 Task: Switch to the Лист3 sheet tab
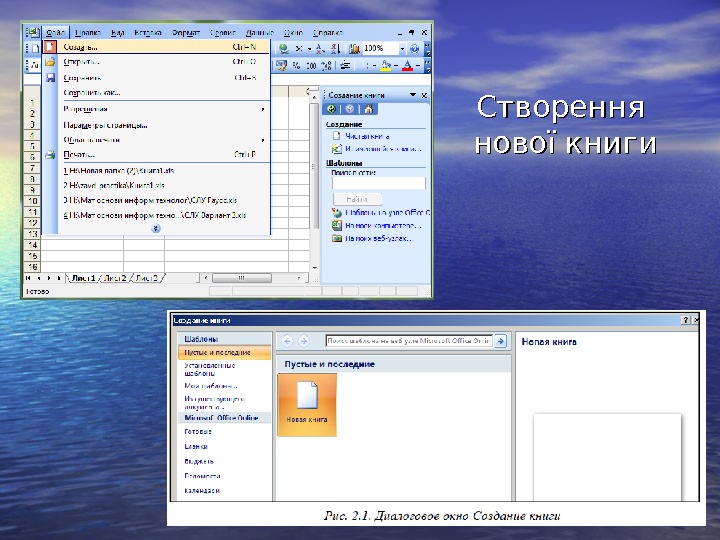[x=147, y=278]
